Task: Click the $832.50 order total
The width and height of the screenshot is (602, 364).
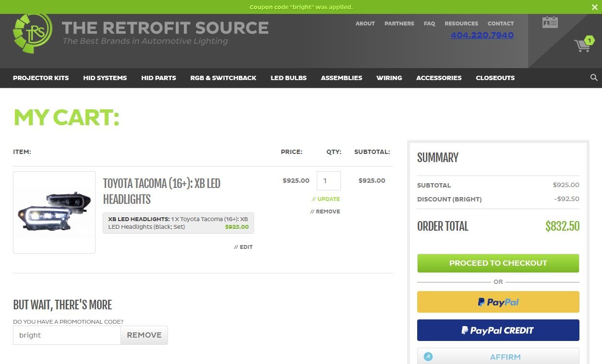Action: [562, 226]
